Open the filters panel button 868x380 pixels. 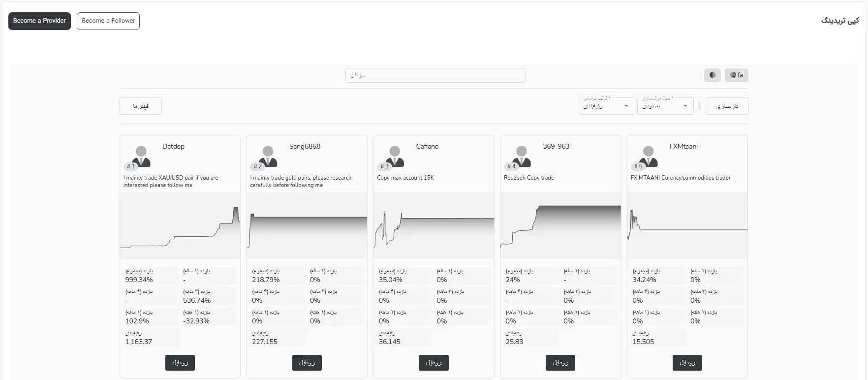click(141, 106)
